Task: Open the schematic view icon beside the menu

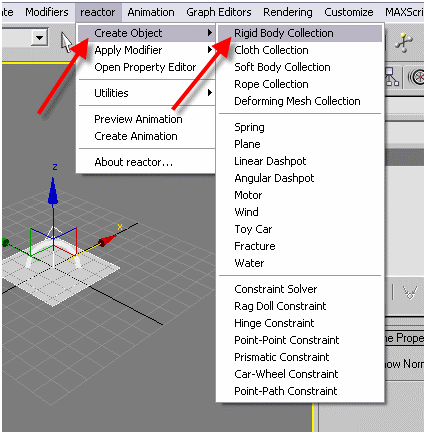Action: [392, 77]
